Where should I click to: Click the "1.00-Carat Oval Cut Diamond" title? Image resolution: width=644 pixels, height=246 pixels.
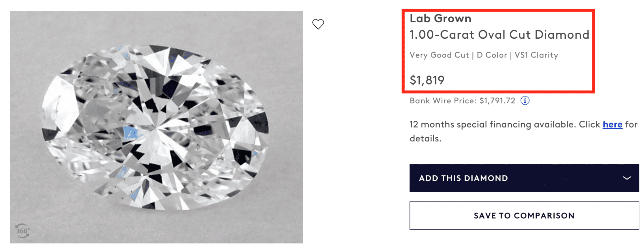tap(499, 35)
